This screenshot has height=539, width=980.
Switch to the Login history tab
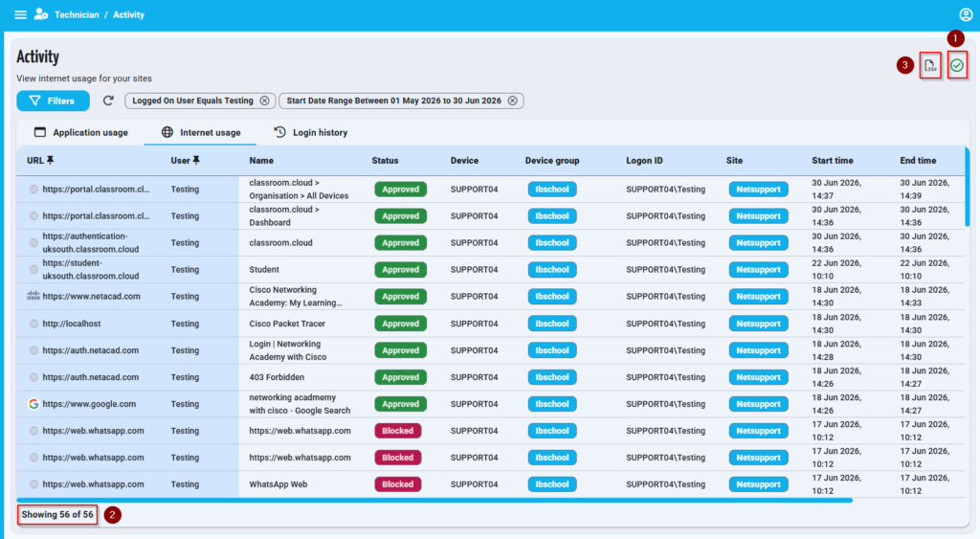coord(311,132)
